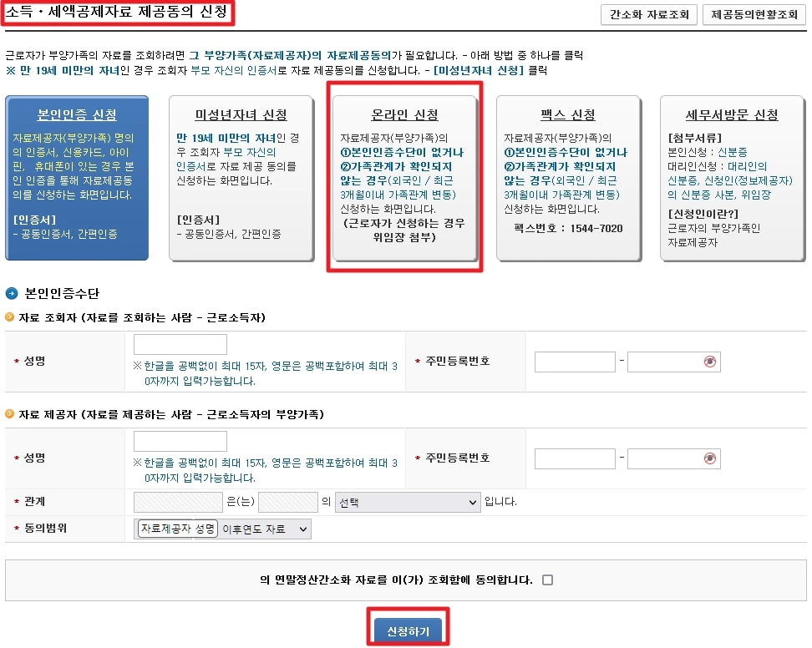Focus 자료 조회자 성명 input field
The width and height of the screenshot is (812, 648).
[x=180, y=344]
